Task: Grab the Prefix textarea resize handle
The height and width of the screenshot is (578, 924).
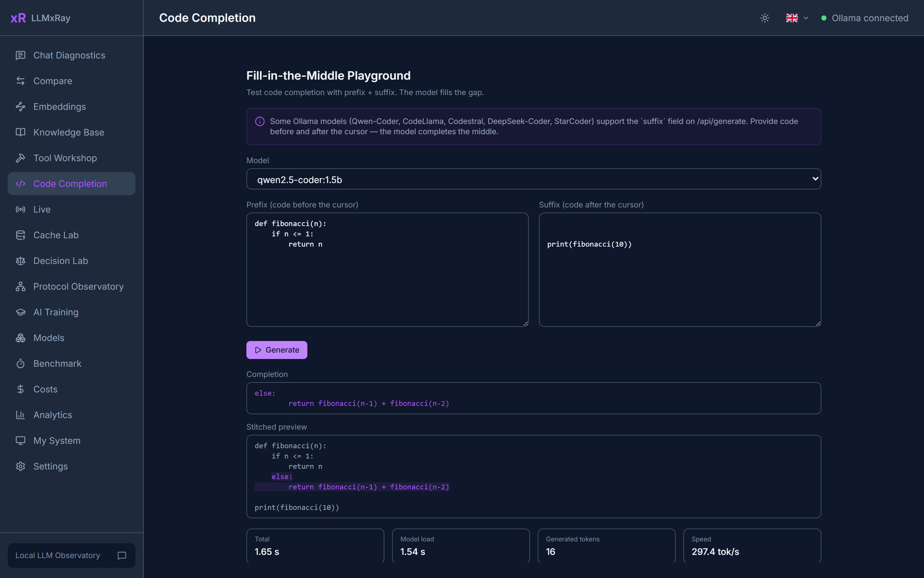Action: click(x=526, y=323)
